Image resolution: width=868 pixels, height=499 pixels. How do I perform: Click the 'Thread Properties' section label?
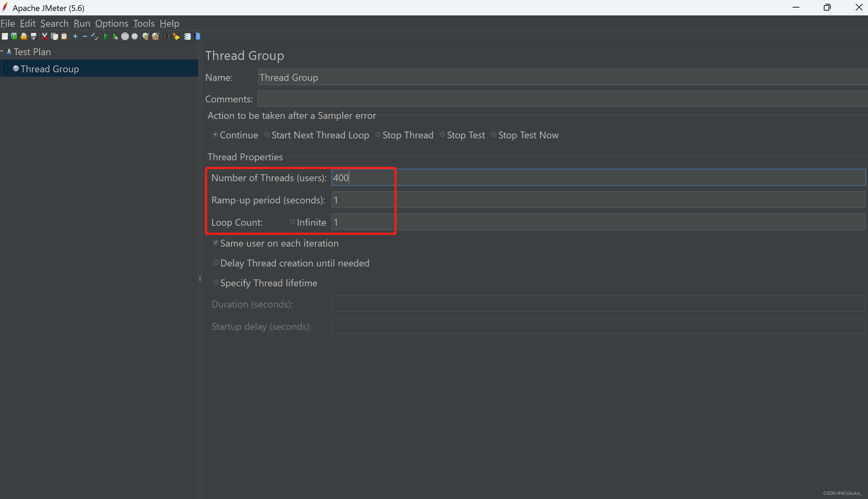pos(245,157)
